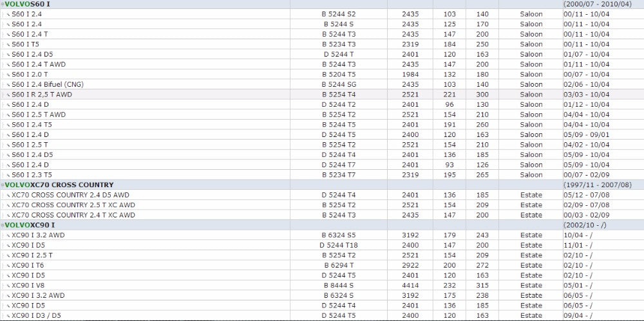The height and width of the screenshot is (321, 644).
Task: Click the arrow icon beside S60 I 2.5 T AWD
Action: 8,115
